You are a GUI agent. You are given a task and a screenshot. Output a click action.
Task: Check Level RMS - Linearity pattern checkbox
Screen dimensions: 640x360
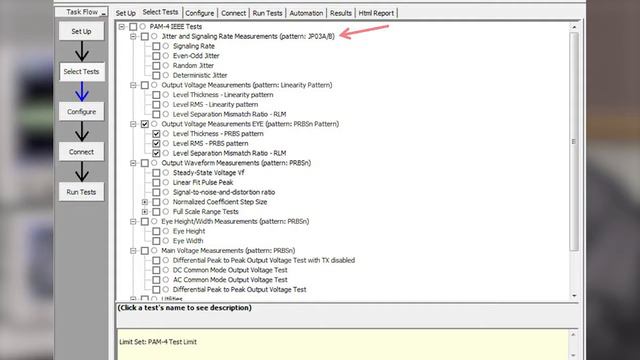(x=156, y=104)
